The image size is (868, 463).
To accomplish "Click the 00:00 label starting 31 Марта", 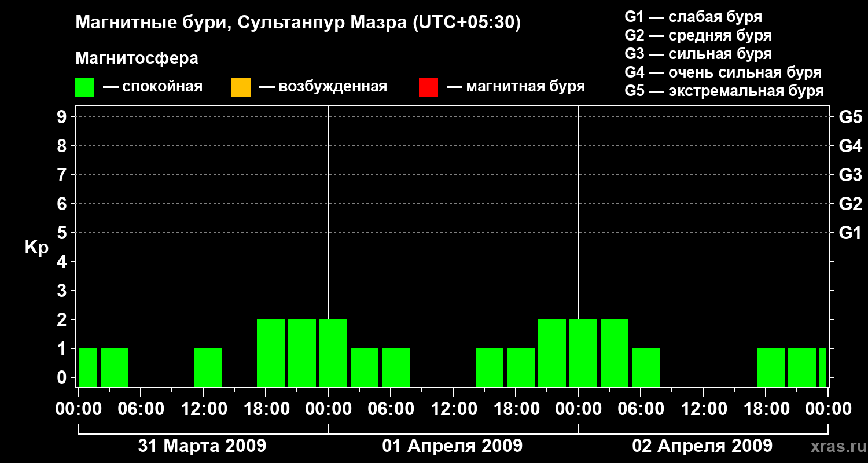I will tap(78, 409).
